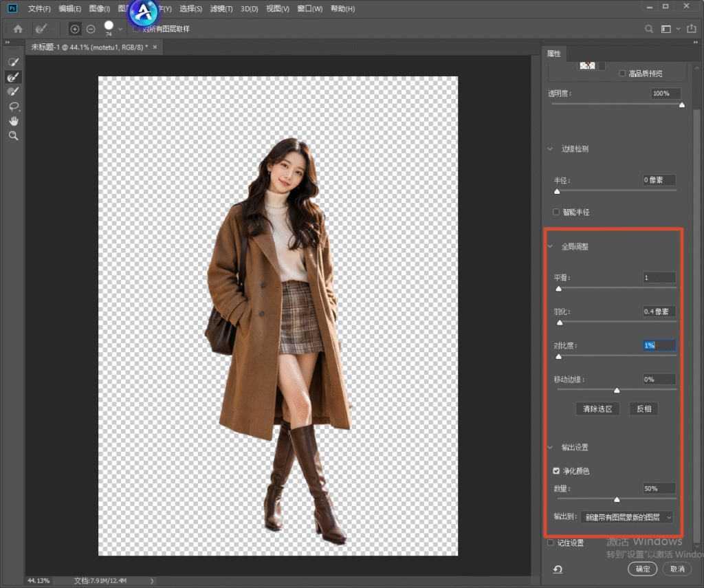Click the 透明度 100% input field
704x588 pixels.
coord(665,94)
